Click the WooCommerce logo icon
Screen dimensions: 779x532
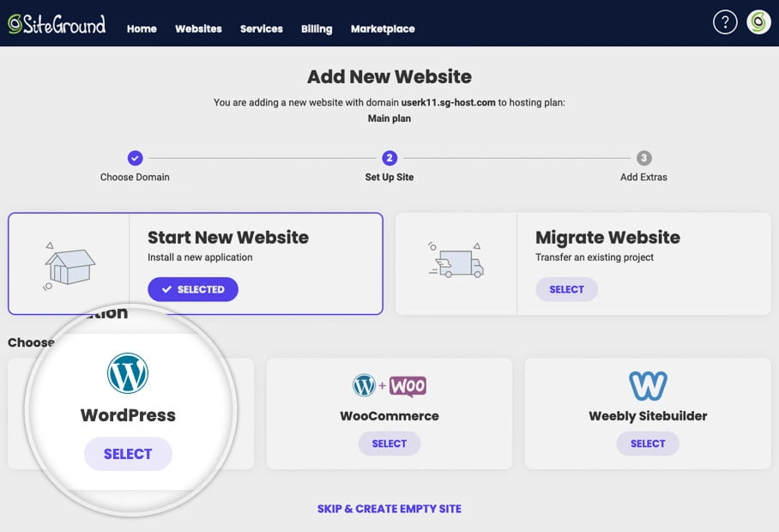coord(389,386)
